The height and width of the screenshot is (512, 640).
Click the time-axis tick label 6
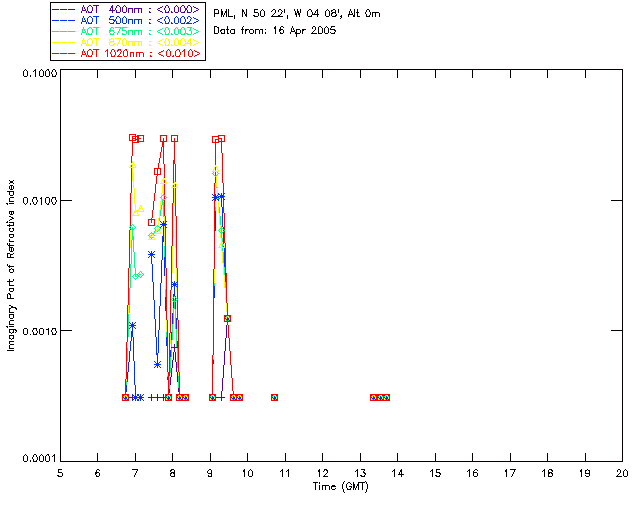(98, 473)
